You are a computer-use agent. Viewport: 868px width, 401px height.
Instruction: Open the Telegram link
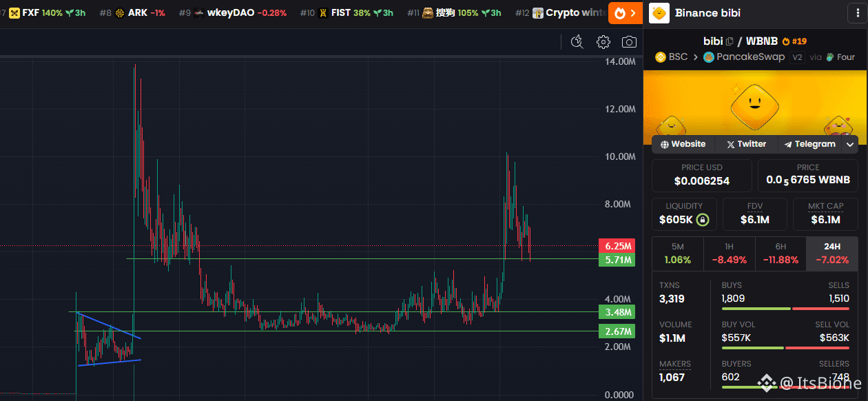pyautogui.click(x=809, y=144)
